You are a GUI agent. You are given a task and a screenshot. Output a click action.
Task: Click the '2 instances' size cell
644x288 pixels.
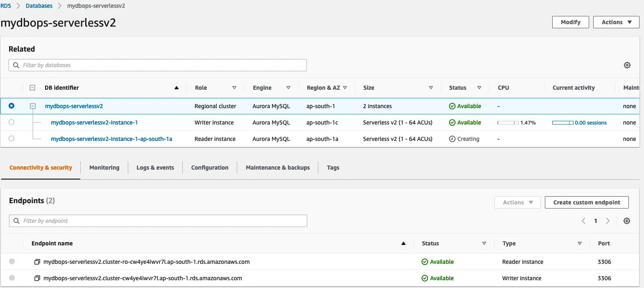(x=377, y=106)
